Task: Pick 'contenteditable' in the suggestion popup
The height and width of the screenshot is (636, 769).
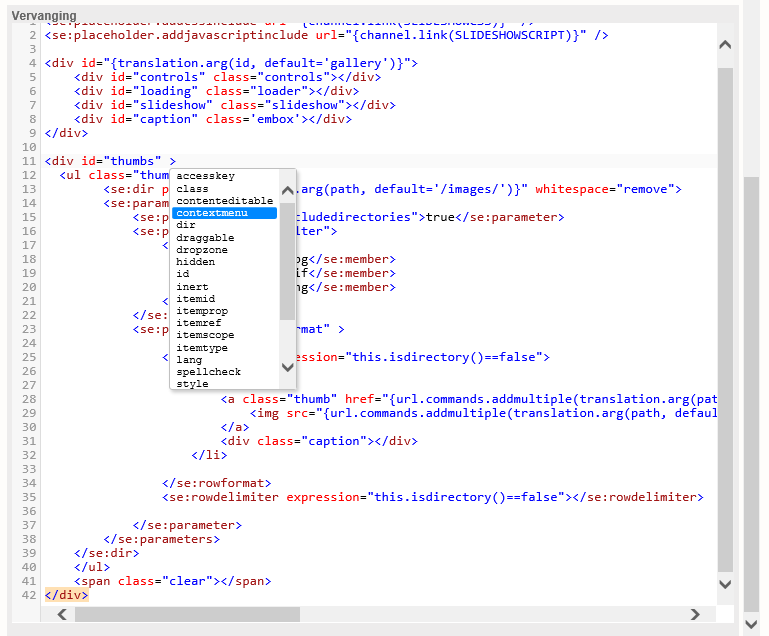Action: pos(224,201)
